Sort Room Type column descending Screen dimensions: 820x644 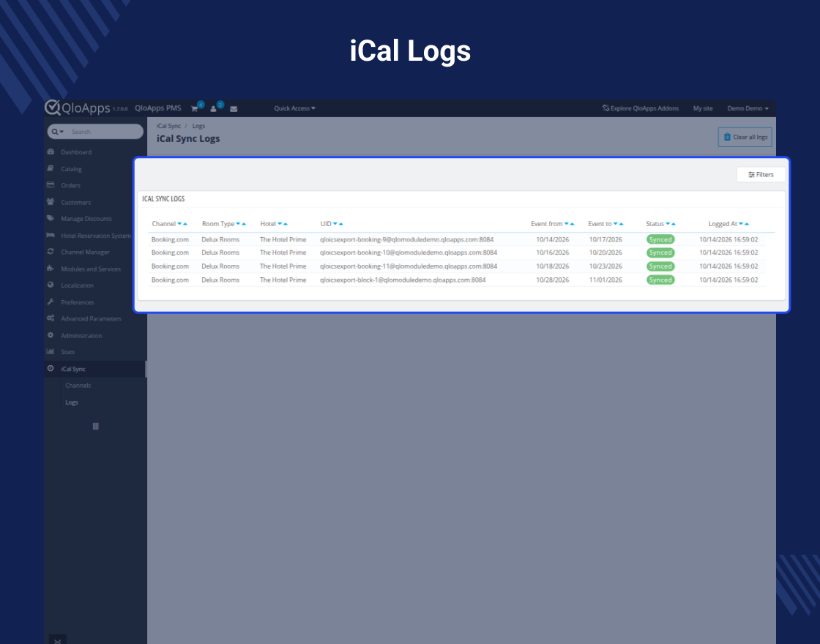pos(238,224)
